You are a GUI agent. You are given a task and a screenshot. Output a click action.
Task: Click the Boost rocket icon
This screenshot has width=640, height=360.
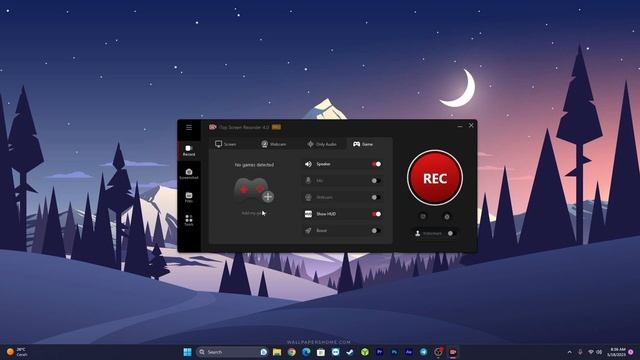(x=308, y=231)
